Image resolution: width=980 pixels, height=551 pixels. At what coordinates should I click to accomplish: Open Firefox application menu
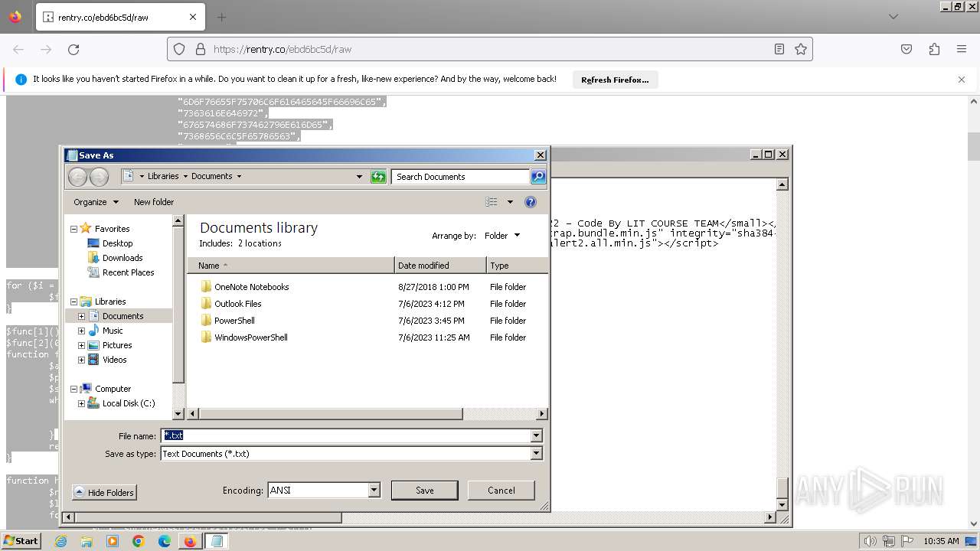tap(962, 49)
